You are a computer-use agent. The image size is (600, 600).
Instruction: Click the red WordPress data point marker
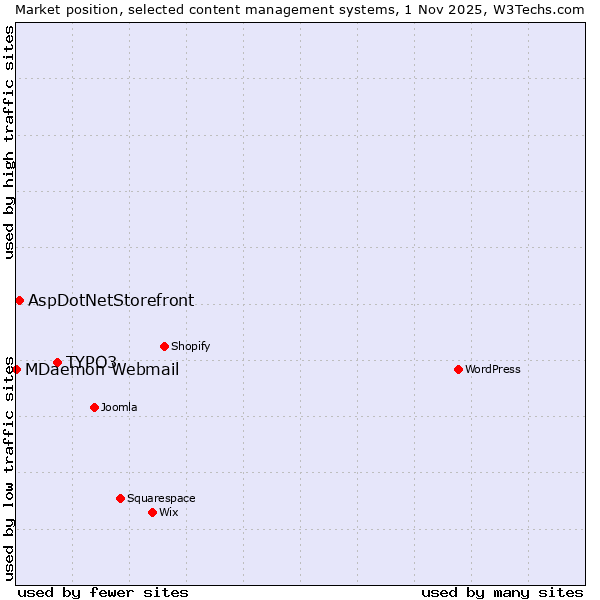(458, 369)
